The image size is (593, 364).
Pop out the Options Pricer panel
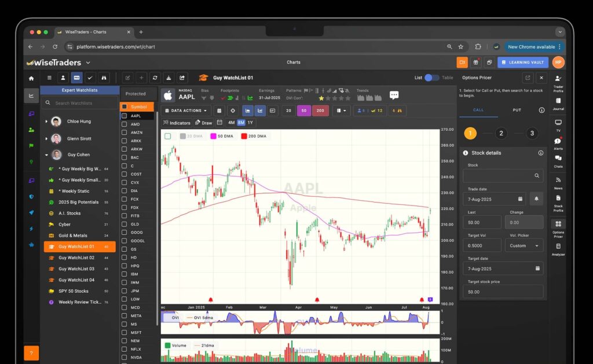(528, 78)
